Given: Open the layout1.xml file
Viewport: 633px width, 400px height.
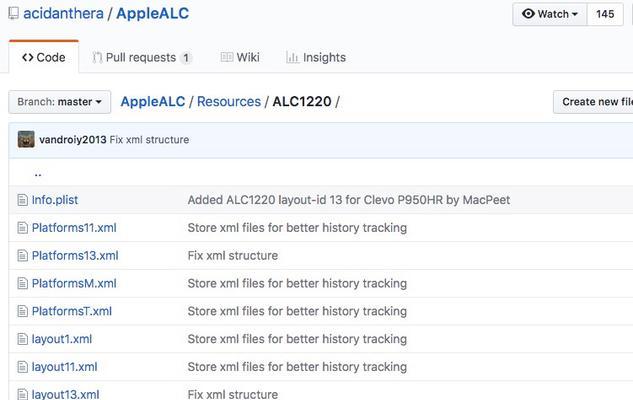Looking at the screenshot, I should 62,339.
